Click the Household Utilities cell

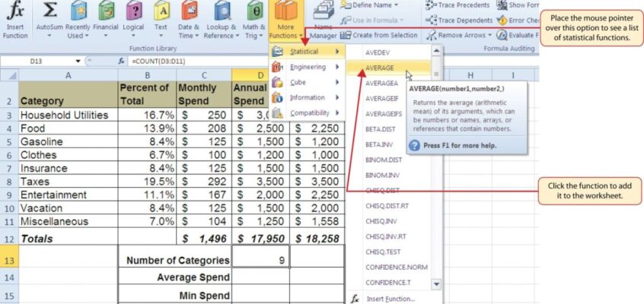pyautogui.click(x=69, y=115)
